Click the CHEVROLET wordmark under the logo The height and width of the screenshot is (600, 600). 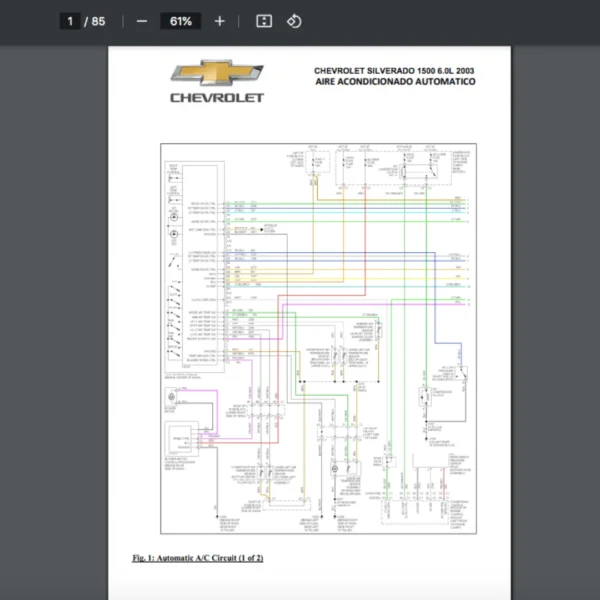[217, 98]
